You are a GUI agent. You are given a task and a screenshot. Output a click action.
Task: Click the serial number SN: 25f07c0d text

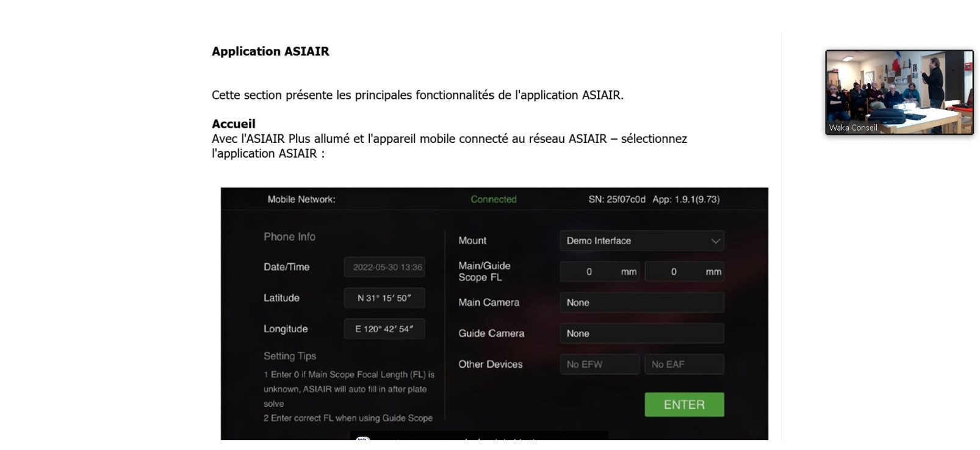[617, 200]
